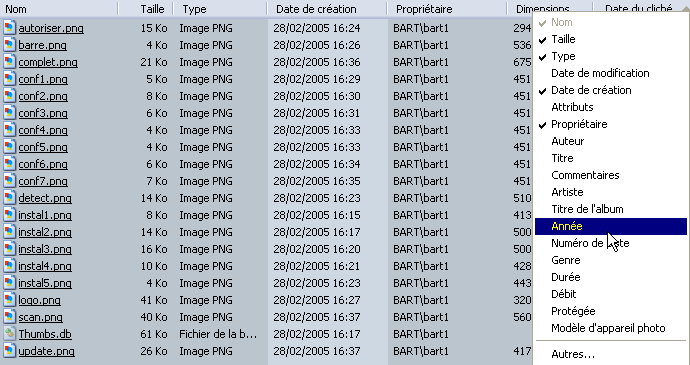Viewport: 690px width, 365px height.
Task: Click the conf2.png file icon
Action: (9, 96)
